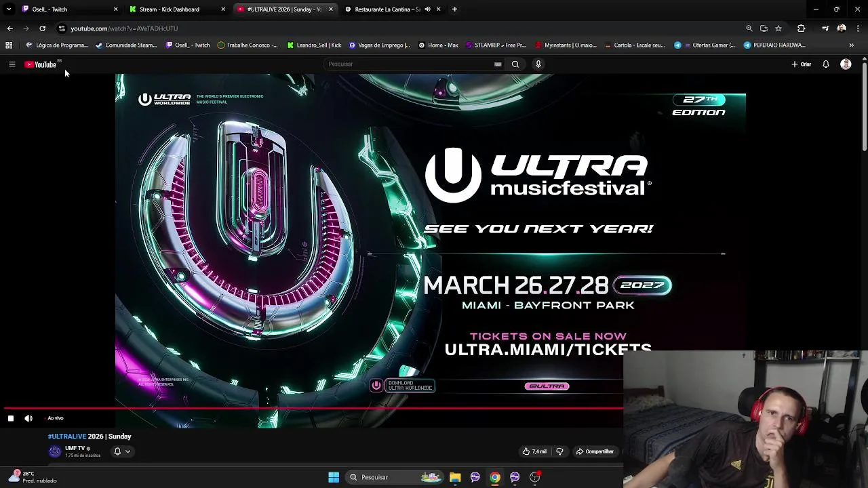Open the Trabalhe Conosco bookmark

[248, 45]
